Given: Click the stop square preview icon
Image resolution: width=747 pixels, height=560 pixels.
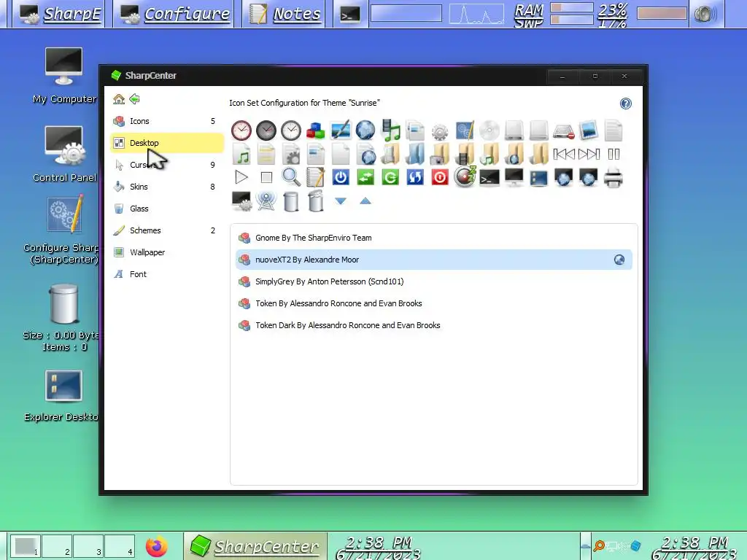Looking at the screenshot, I should tap(266, 178).
